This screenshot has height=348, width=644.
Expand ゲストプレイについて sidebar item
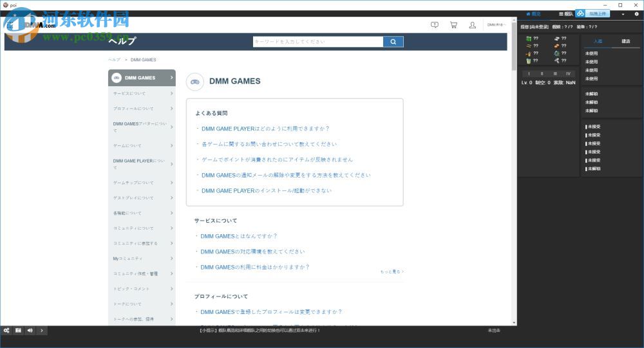point(142,198)
